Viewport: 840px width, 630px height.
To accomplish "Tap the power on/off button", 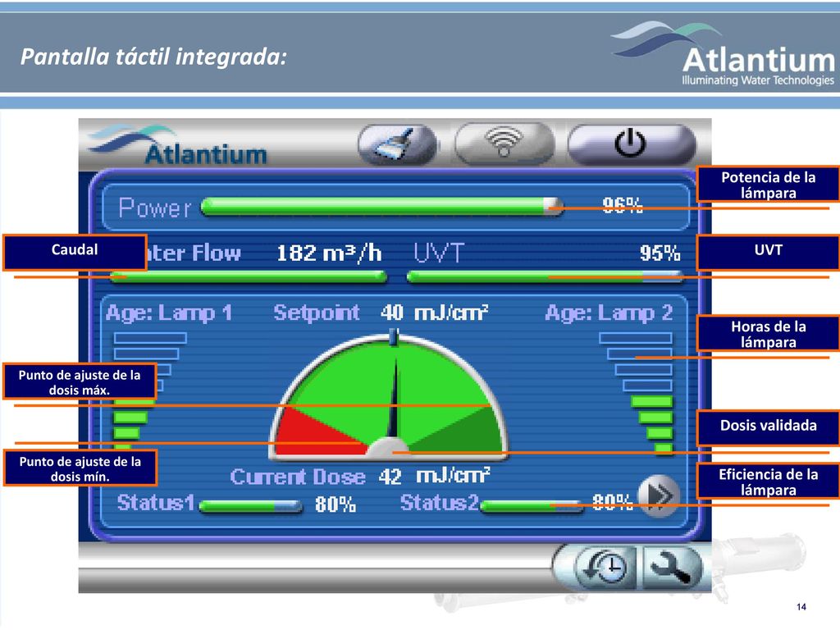I will pyautogui.click(x=631, y=144).
